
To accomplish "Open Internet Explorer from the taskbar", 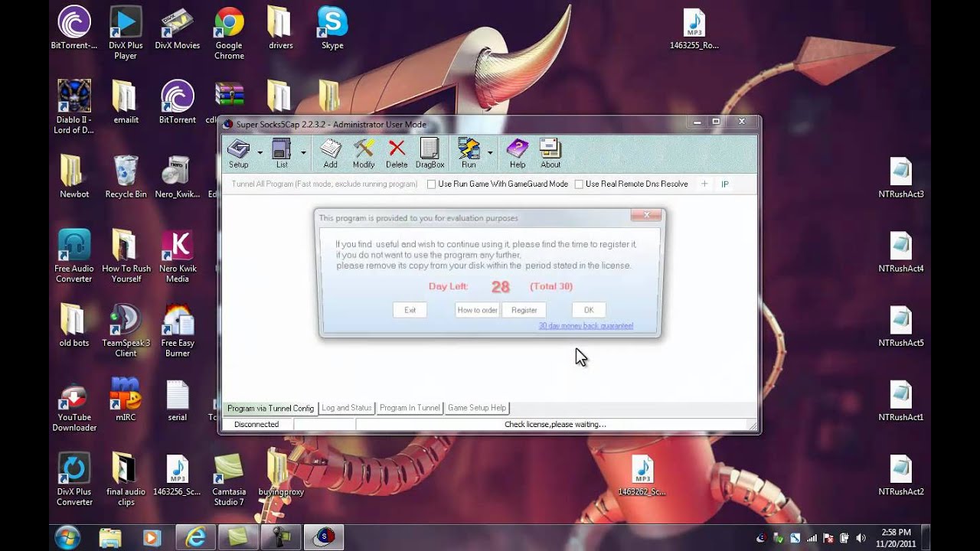I will pos(196,537).
